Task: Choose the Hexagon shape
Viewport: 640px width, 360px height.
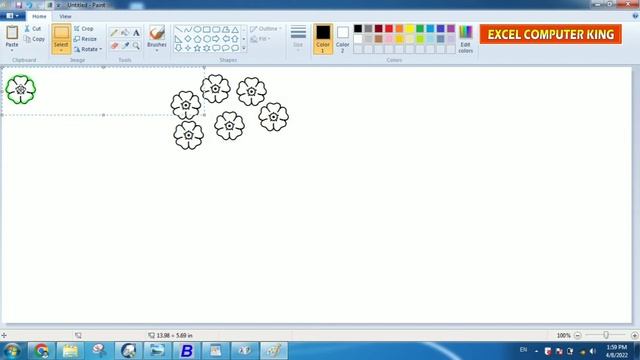Action: tap(207, 39)
